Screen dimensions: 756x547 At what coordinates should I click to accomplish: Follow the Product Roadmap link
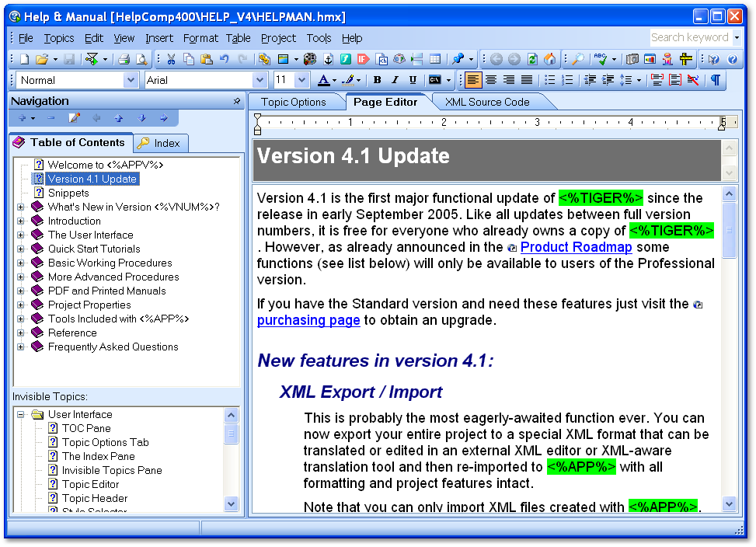coord(577,247)
